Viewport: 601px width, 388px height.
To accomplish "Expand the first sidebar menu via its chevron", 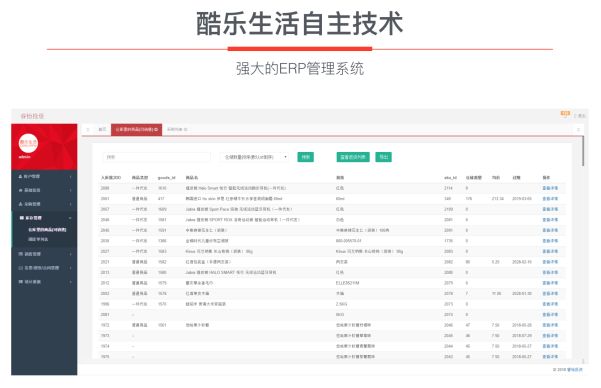I will point(71,177).
